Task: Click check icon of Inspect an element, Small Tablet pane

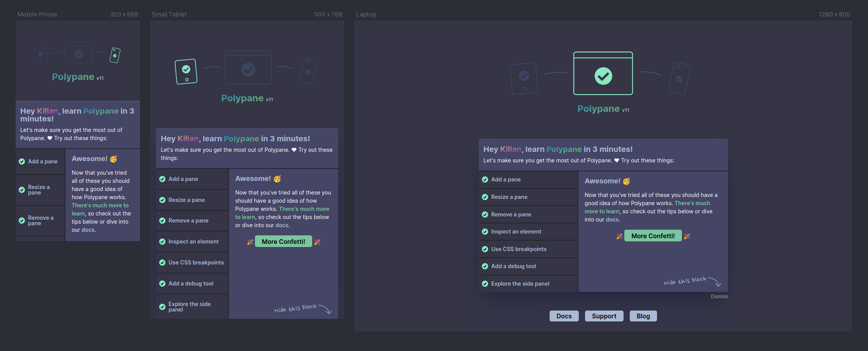Action: click(163, 242)
